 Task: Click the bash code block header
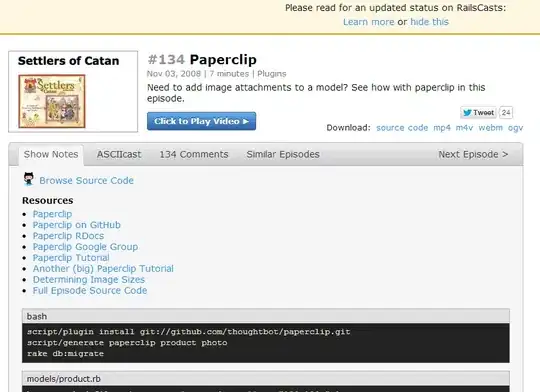click(266, 316)
